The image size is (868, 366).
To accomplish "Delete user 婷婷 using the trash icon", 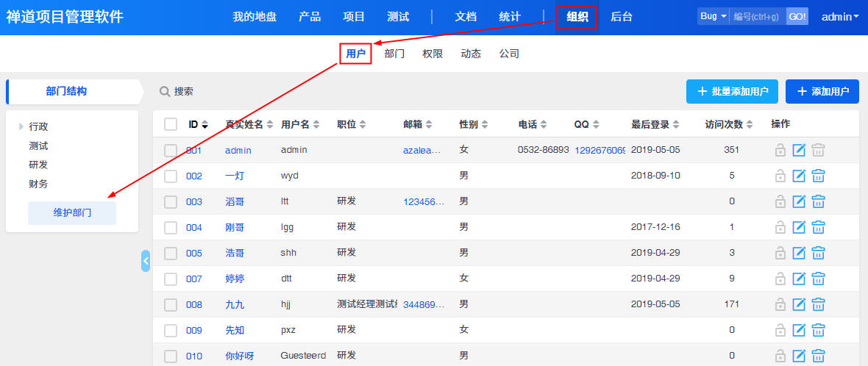I will click(x=818, y=279).
